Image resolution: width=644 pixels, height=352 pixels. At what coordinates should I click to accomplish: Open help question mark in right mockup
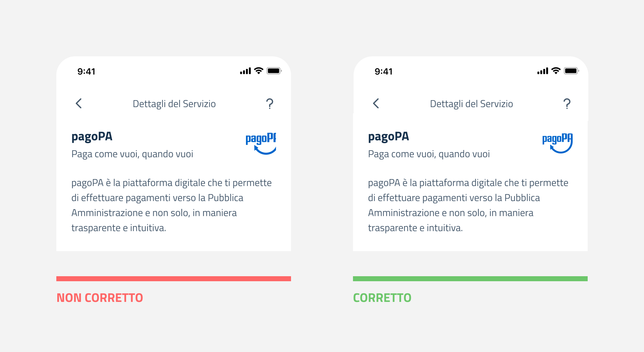[x=567, y=104]
